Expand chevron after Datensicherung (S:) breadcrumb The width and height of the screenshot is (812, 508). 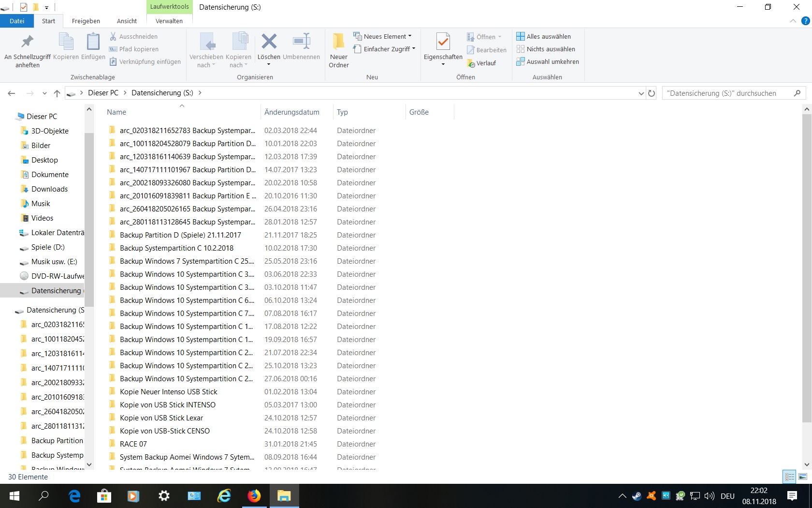tap(200, 93)
